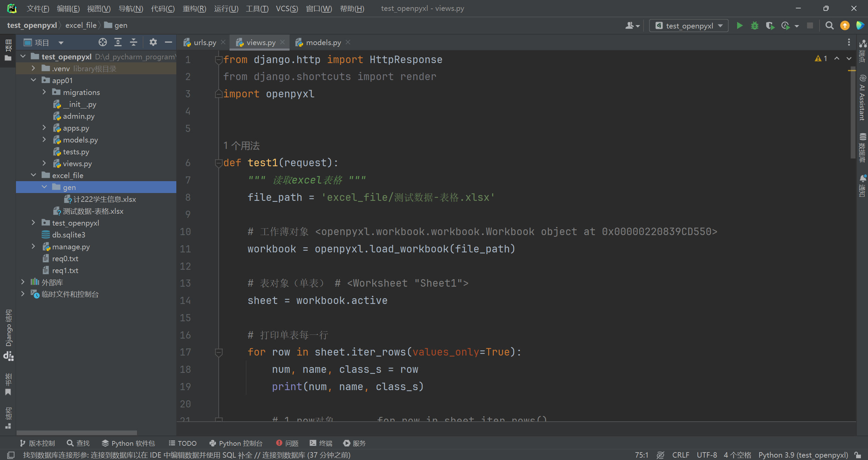
Task: Toggle the read-only lock icon
Action: [x=857, y=455]
